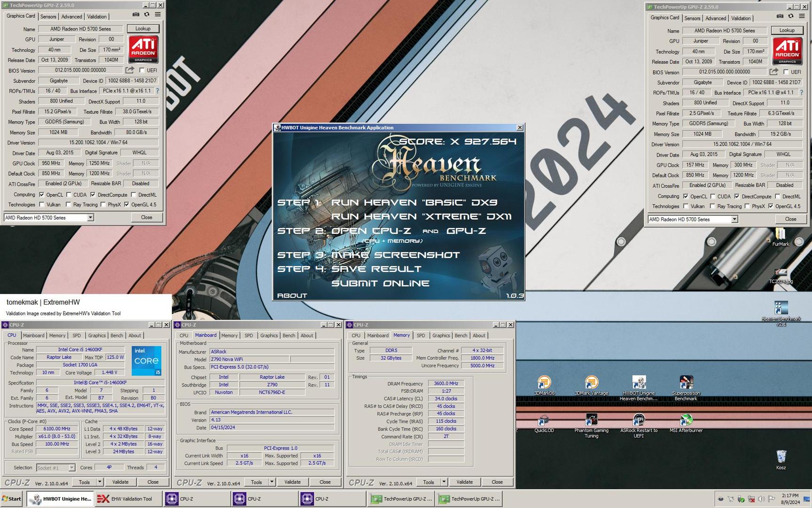
Task: Open HWBOT Unigine Heaven desktop shortcut
Action: 638,388
